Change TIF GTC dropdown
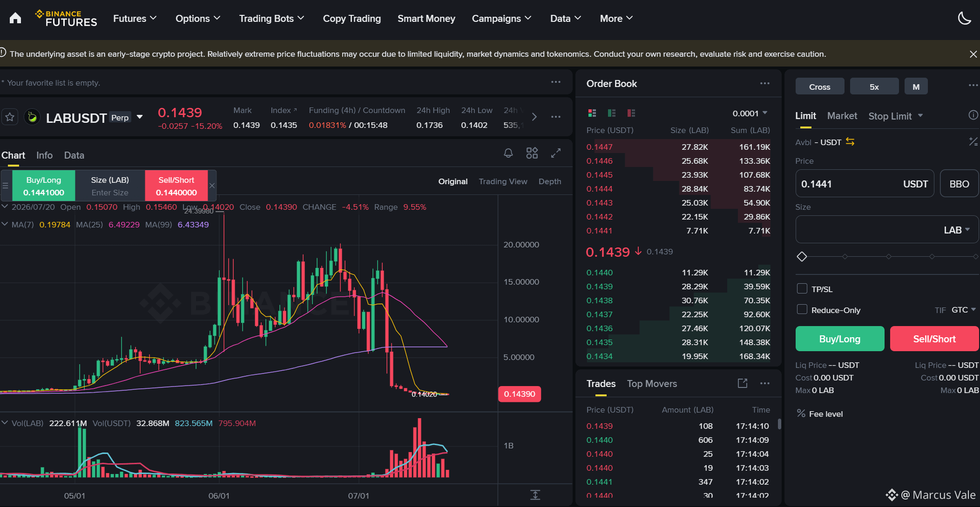 coord(963,309)
